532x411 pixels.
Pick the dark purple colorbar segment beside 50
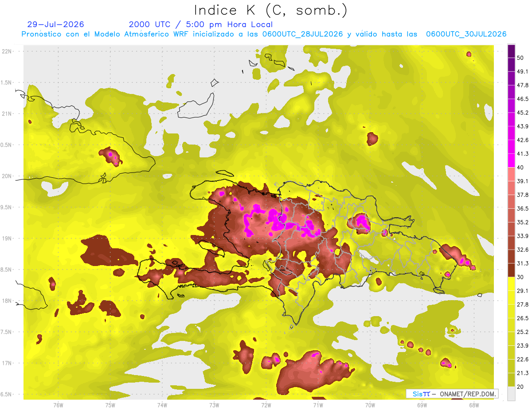coord(511,52)
